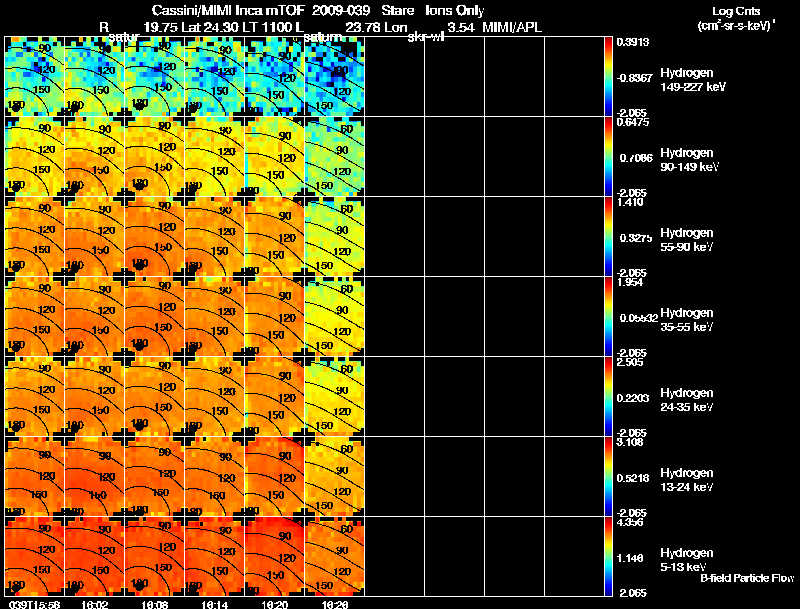Pick the 5-13 keV panel at 16:08
Viewport: 800px width, 609px height.
point(155,557)
